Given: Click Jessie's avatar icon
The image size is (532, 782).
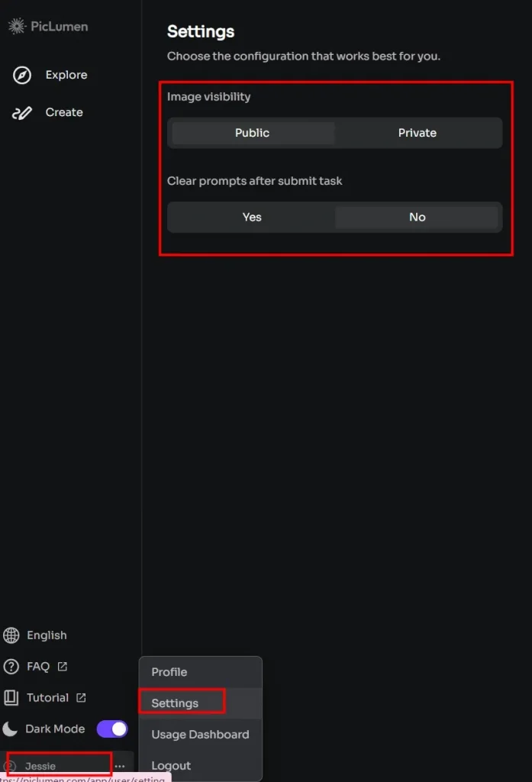Looking at the screenshot, I should (9, 764).
